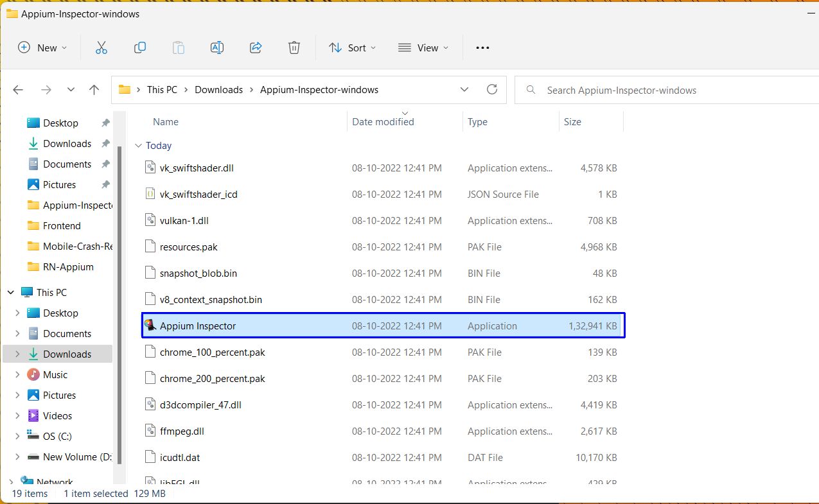Expand the New Volume (D:) tree node
The width and height of the screenshot is (819, 504).
[x=17, y=456]
